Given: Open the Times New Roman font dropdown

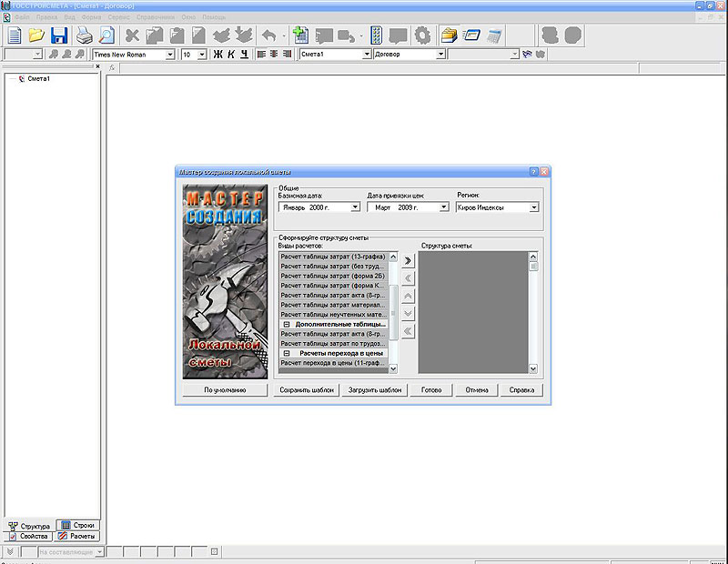Looking at the screenshot, I should [169, 55].
